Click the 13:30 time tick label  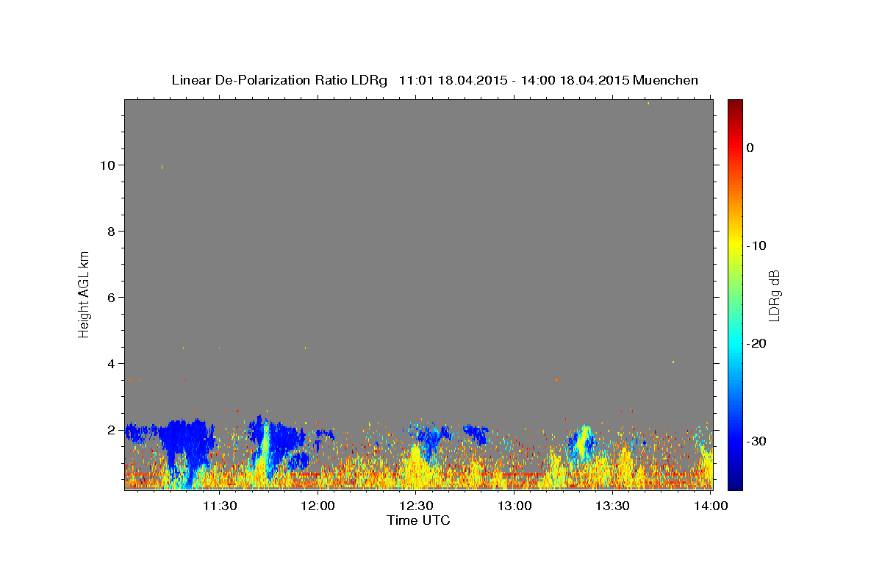click(612, 506)
